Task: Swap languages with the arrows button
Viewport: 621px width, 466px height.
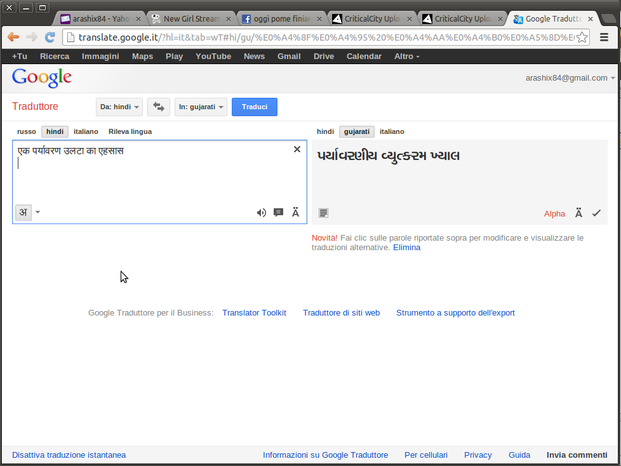Action: tap(158, 107)
